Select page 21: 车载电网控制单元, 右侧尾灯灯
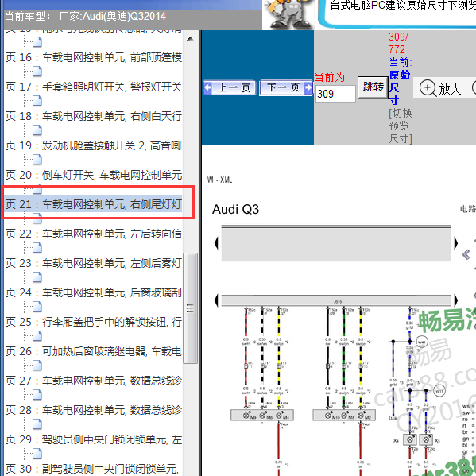476x476 pixels. (x=94, y=204)
